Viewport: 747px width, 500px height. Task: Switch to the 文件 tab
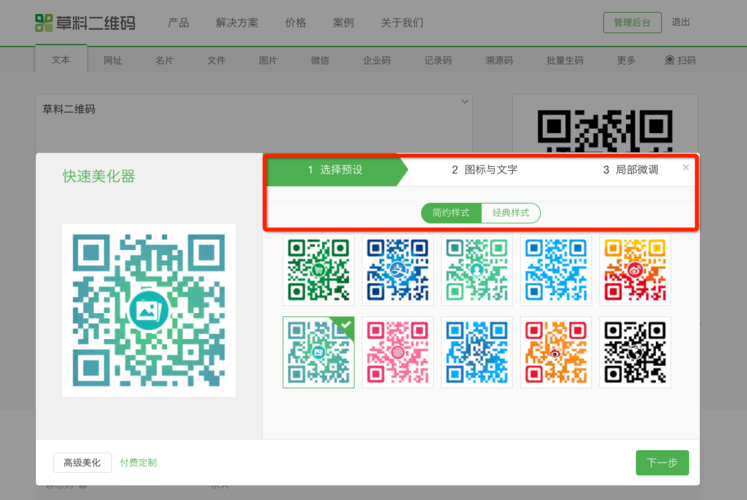pyautogui.click(x=216, y=60)
